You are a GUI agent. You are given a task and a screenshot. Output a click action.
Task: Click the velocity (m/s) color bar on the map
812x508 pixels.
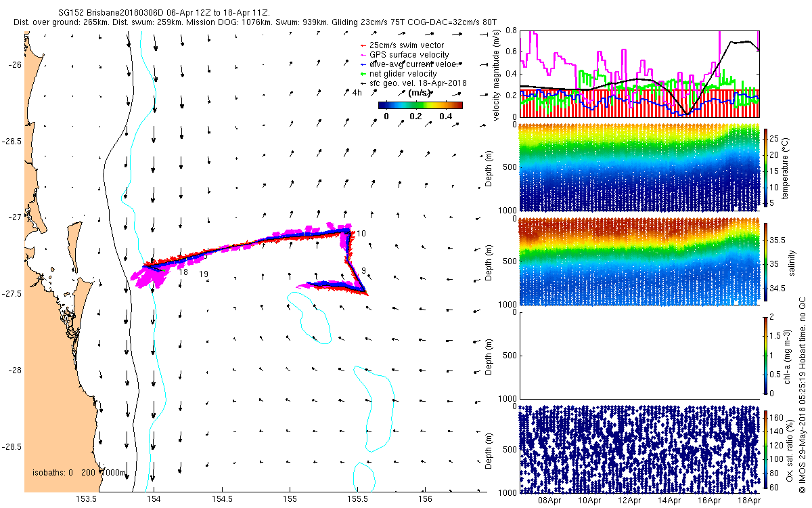coord(420,105)
